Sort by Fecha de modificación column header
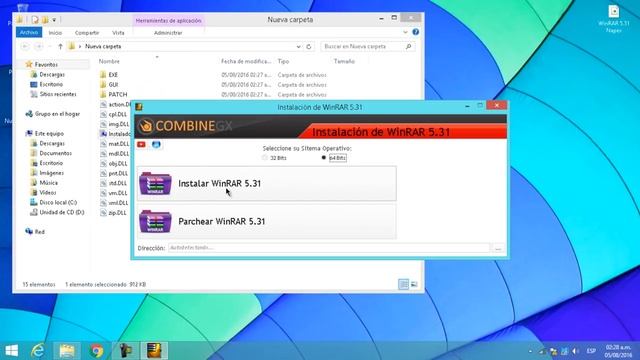The image size is (640, 360). 246,61
